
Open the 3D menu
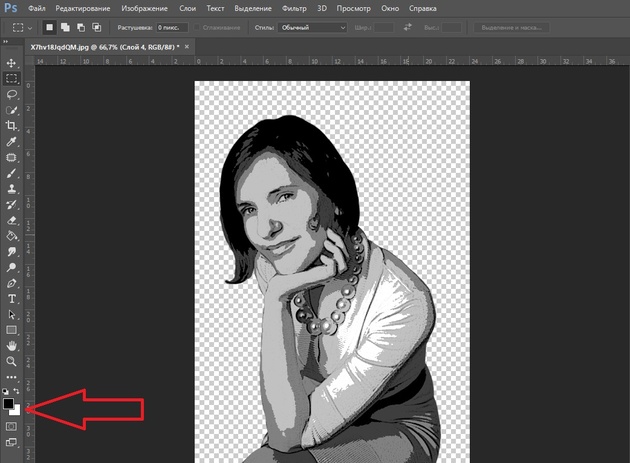point(321,8)
